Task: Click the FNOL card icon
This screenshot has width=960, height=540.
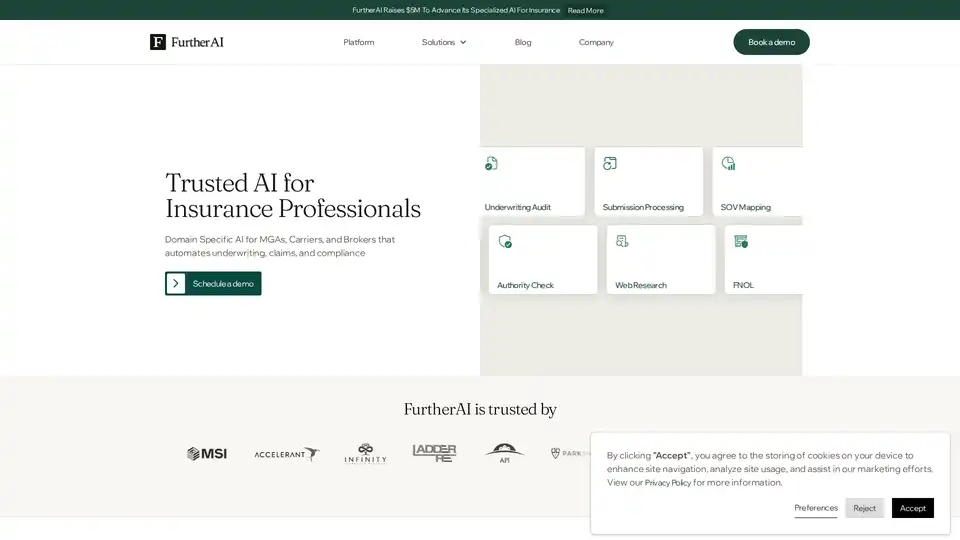Action: pos(741,241)
